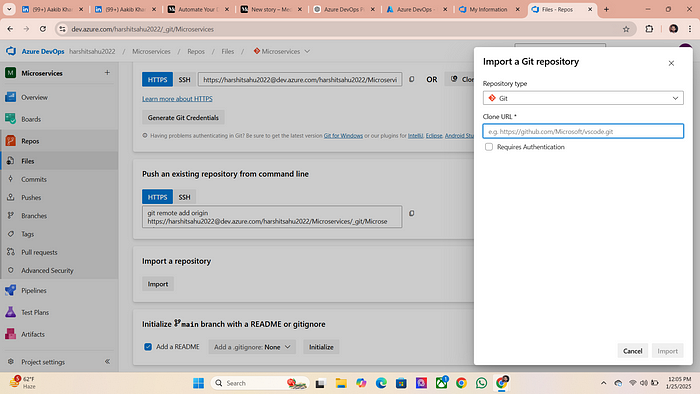The image size is (700, 394).
Task: Open the Advanced Security icon
Action: click(11, 270)
